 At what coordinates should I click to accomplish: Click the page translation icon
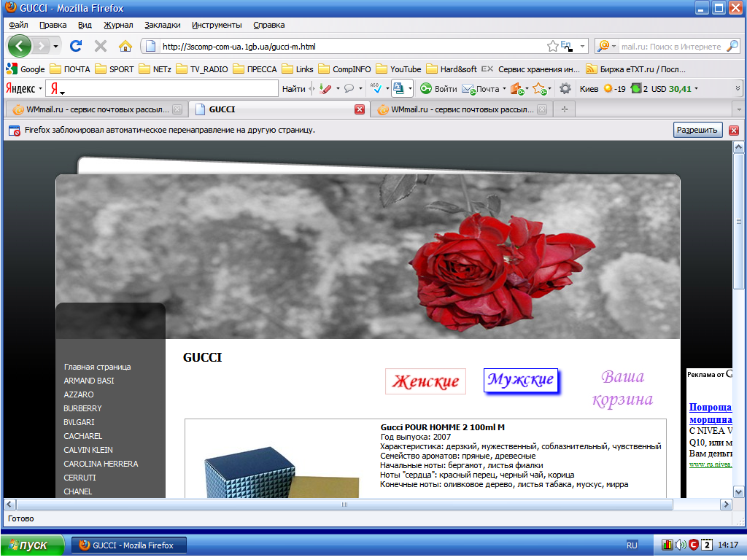coord(399,88)
